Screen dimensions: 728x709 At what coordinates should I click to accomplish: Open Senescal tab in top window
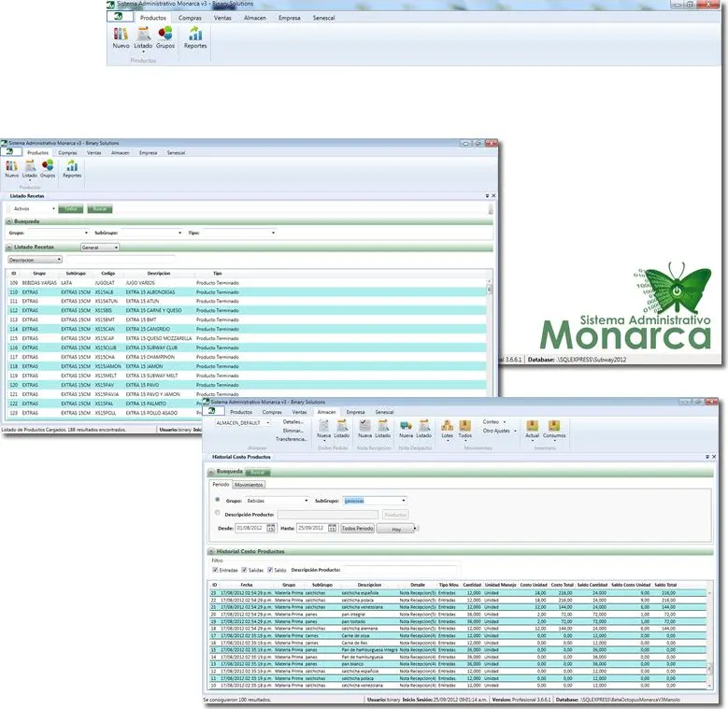tap(323, 18)
